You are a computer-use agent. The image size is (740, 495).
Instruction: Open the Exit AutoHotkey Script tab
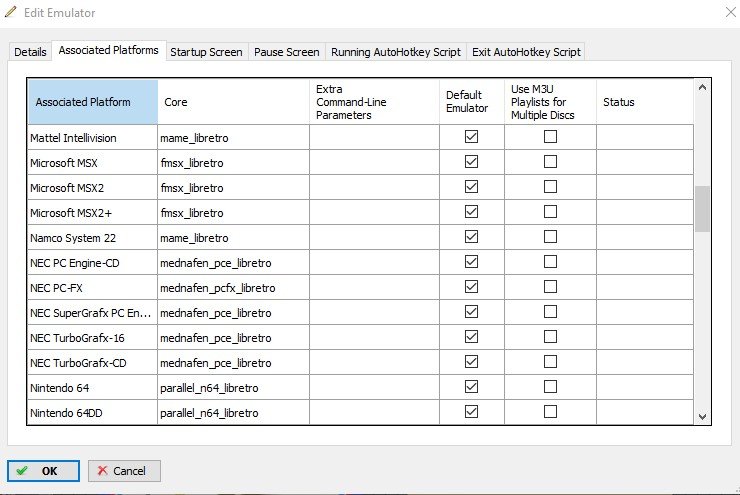click(526, 52)
